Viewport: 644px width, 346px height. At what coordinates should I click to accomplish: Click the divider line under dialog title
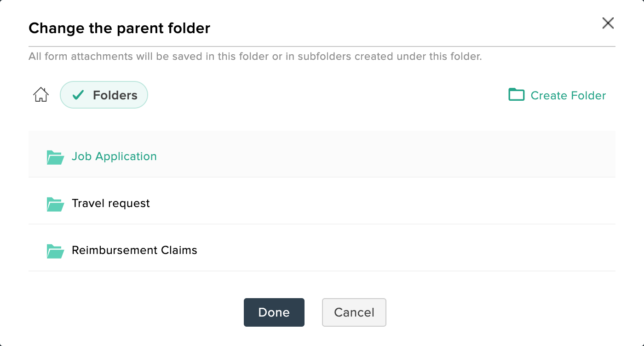point(322,46)
